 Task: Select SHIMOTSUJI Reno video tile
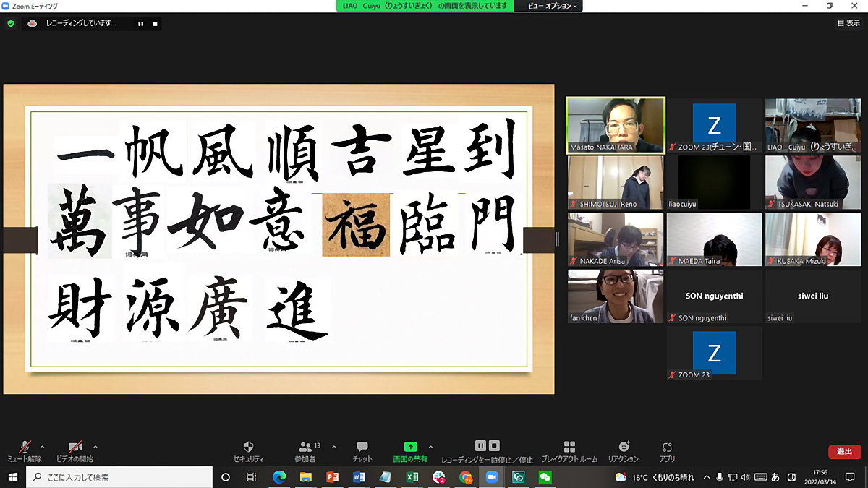(x=616, y=182)
